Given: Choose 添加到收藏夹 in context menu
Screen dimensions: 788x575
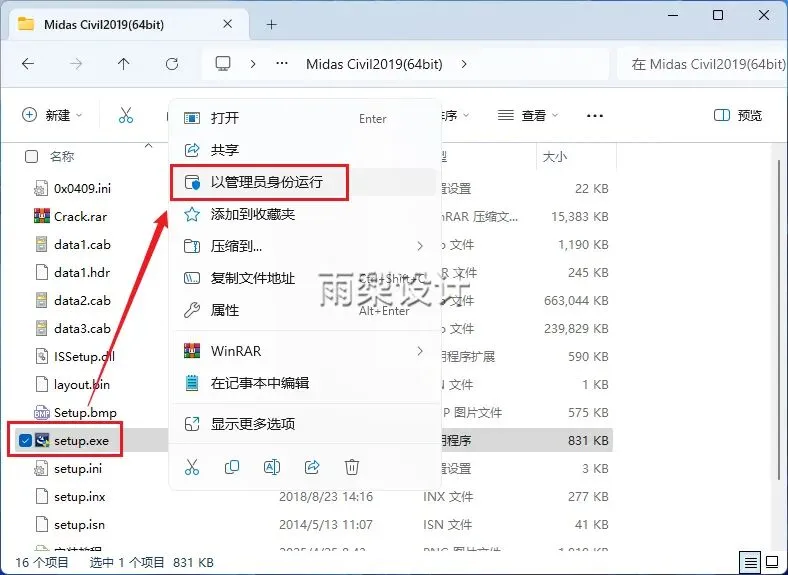Looking at the screenshot, I should (305, 215).
